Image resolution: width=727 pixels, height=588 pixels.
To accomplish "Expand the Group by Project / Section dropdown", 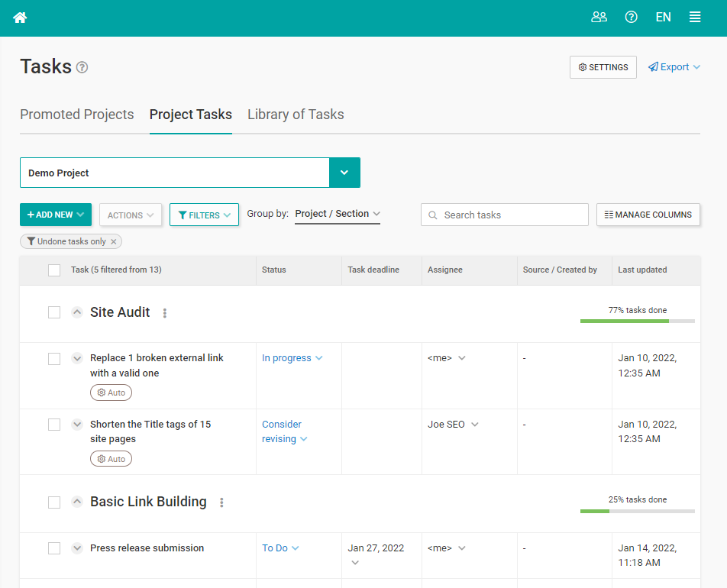I will click(337, 214).
